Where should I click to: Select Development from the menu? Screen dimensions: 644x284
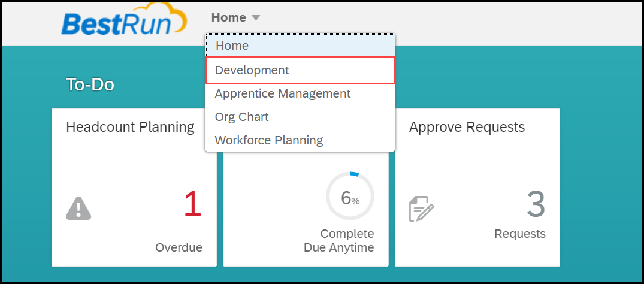point(300,70)
